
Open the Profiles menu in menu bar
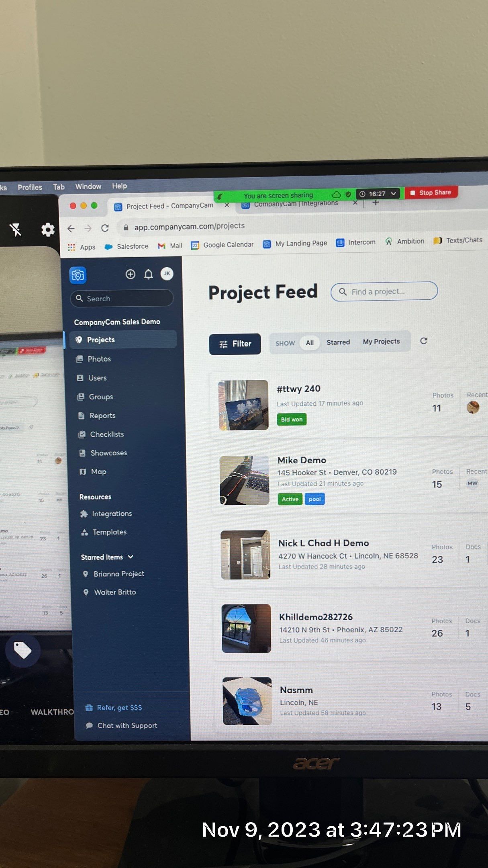pyautogui.click(x=30, y=187)
